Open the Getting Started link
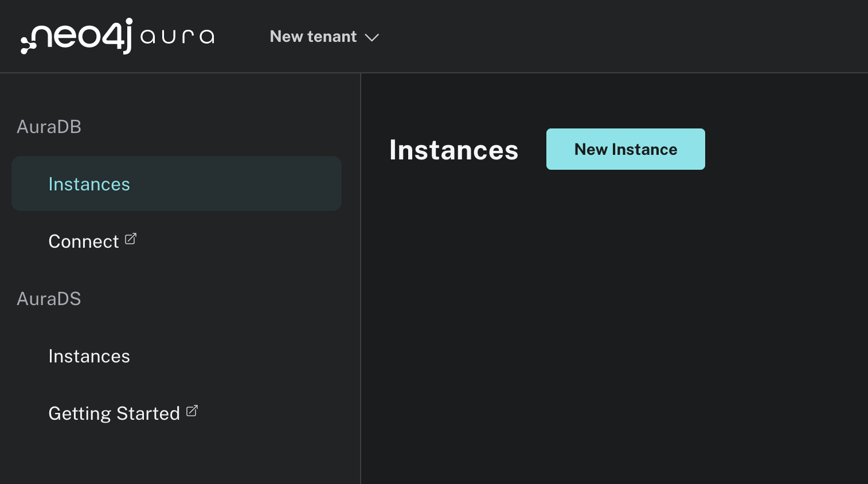 coord(114,413)
